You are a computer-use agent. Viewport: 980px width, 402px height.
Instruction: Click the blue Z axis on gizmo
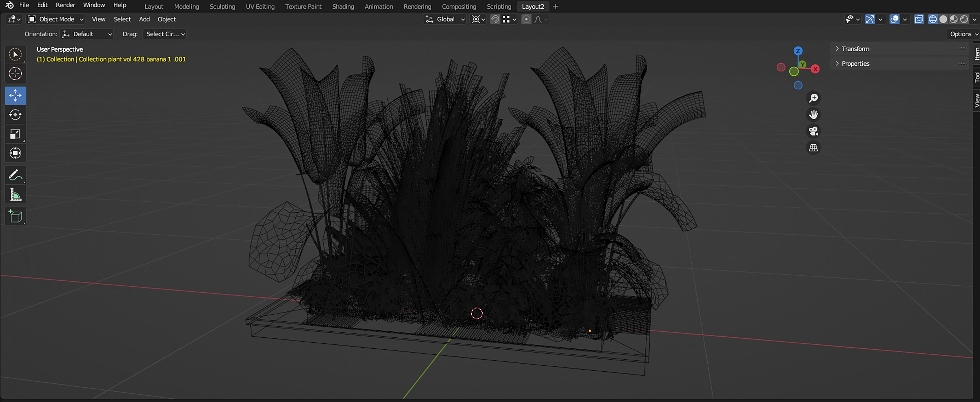[798, 51]
